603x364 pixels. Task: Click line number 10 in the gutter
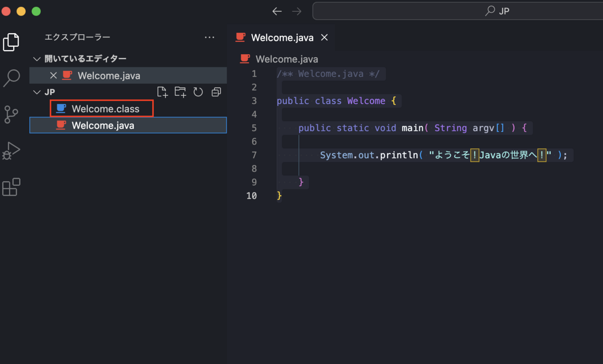252,196
